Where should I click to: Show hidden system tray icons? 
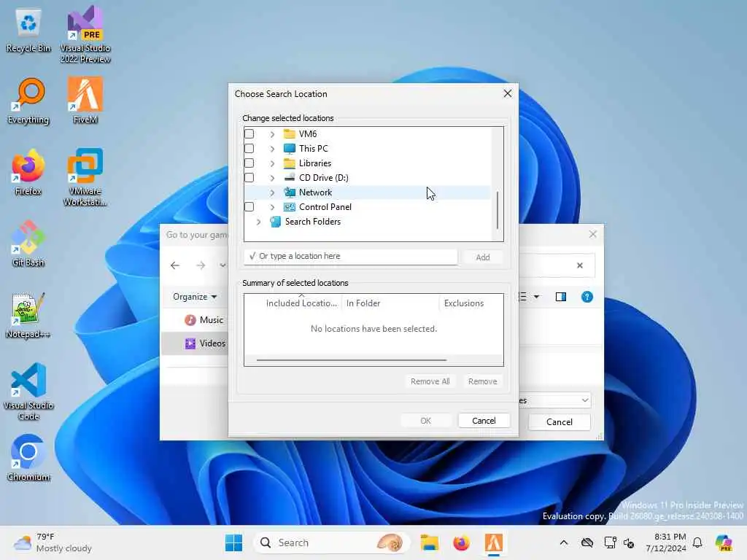[564, 542]
